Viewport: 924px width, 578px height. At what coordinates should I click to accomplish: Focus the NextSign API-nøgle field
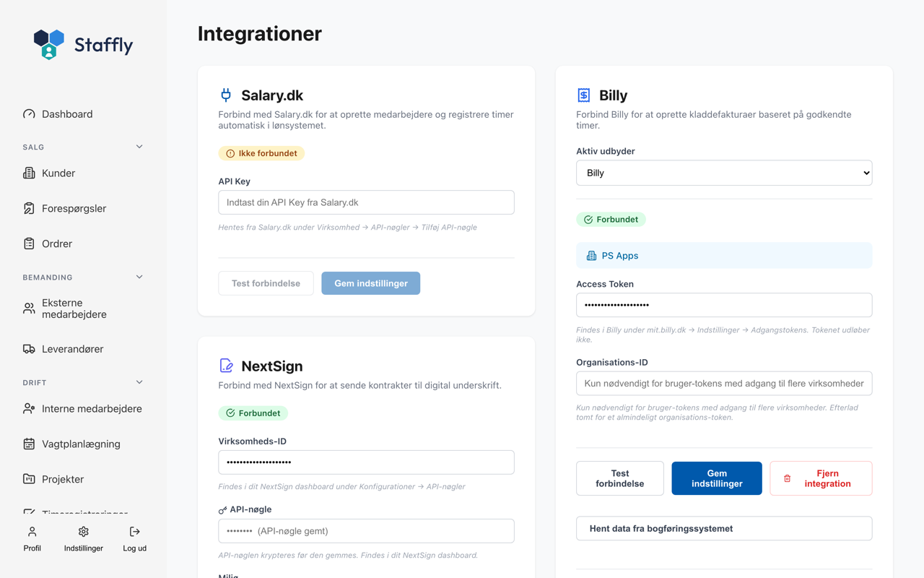[x=366, y=531]
